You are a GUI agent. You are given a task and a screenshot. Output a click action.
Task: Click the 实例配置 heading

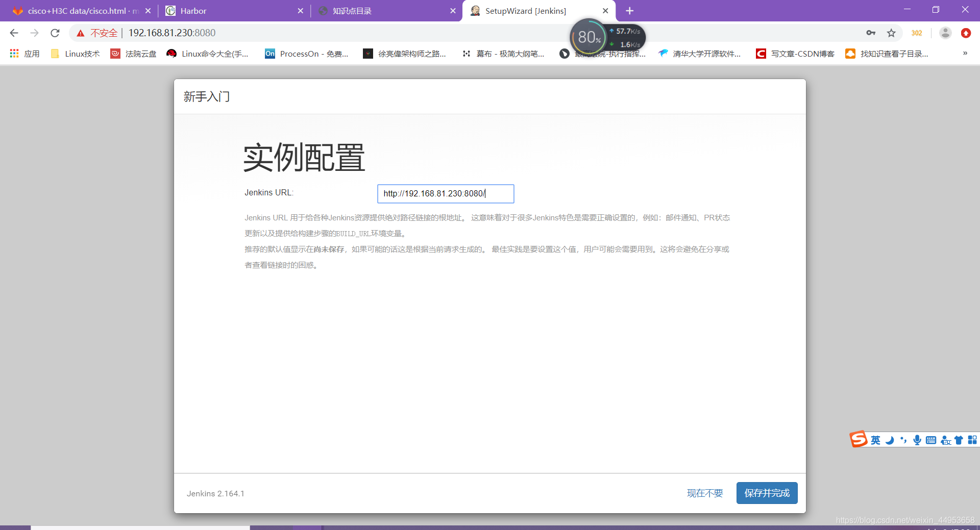pos(304,158)
